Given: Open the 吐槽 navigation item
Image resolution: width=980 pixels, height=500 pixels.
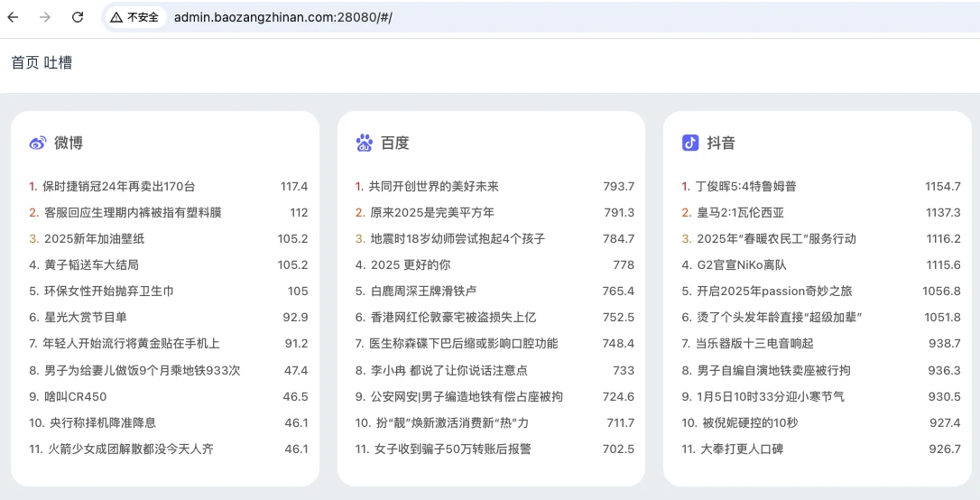Looking at the screenshot, I should point(58,62).
